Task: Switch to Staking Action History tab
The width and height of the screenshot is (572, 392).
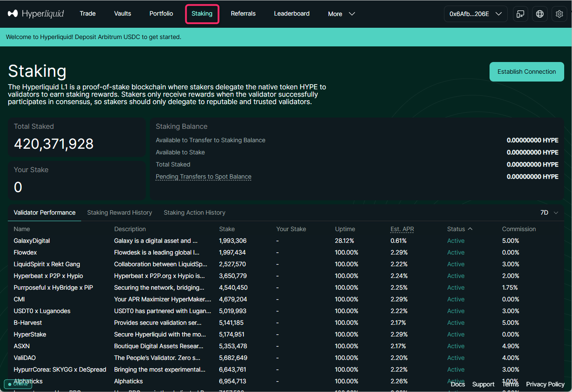Action: click(x=194, y=212)
